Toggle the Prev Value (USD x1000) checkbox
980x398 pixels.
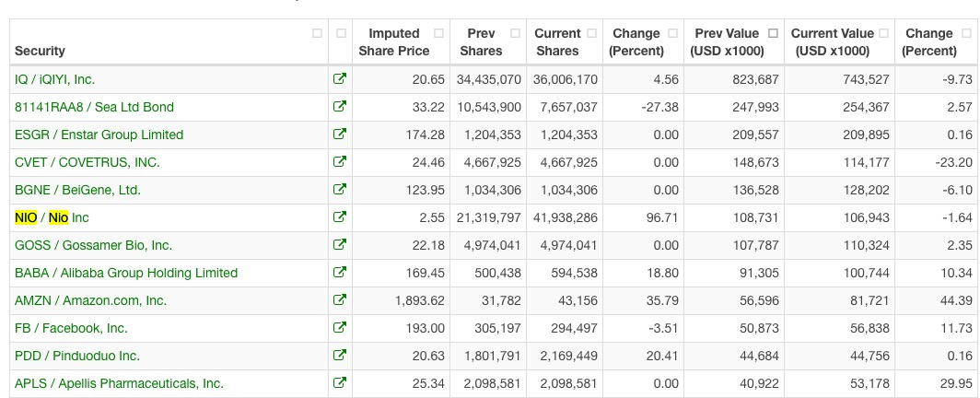point(773,33)
